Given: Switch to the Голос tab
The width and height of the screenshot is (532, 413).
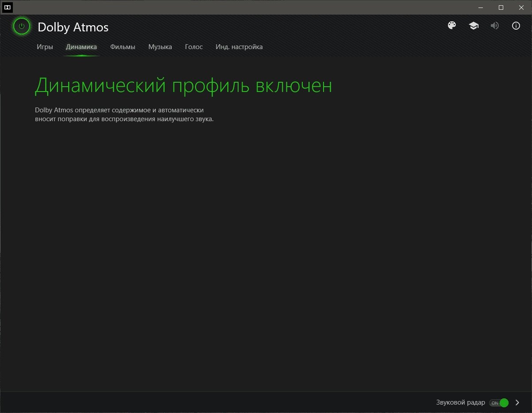Looking at the screenshot, I should tap(194, 47).
